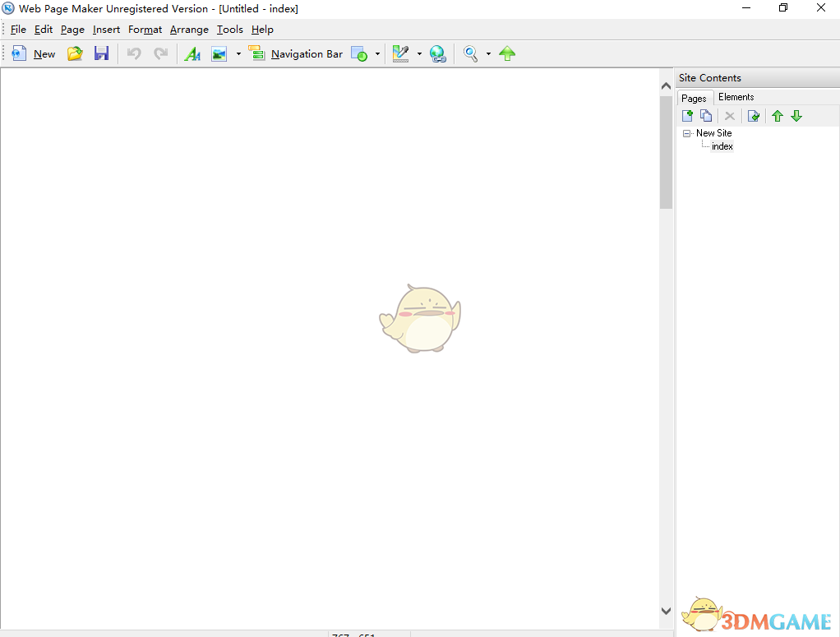
Task: Insert an image via the image toolbar icon
Action: click(x=217, y=53)
